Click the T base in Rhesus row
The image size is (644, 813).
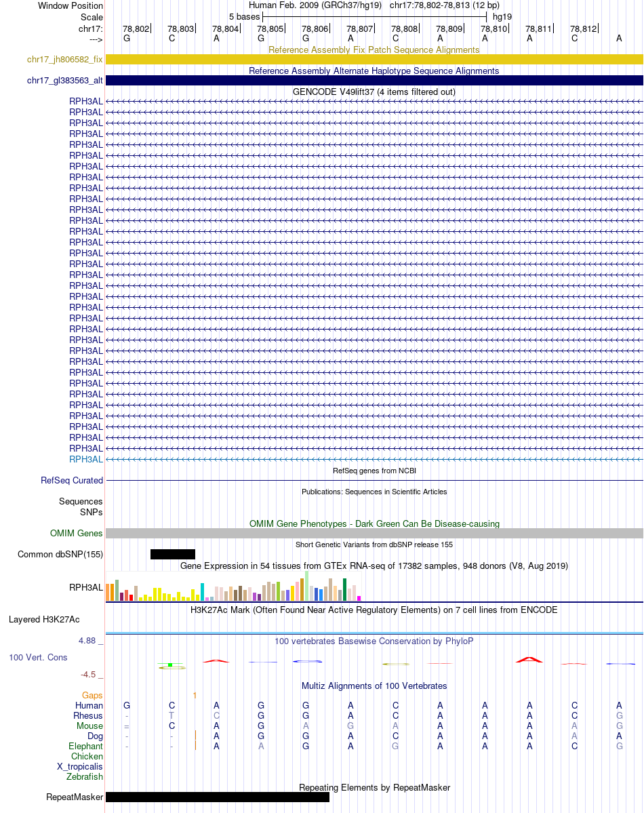(x=172, y=715)
